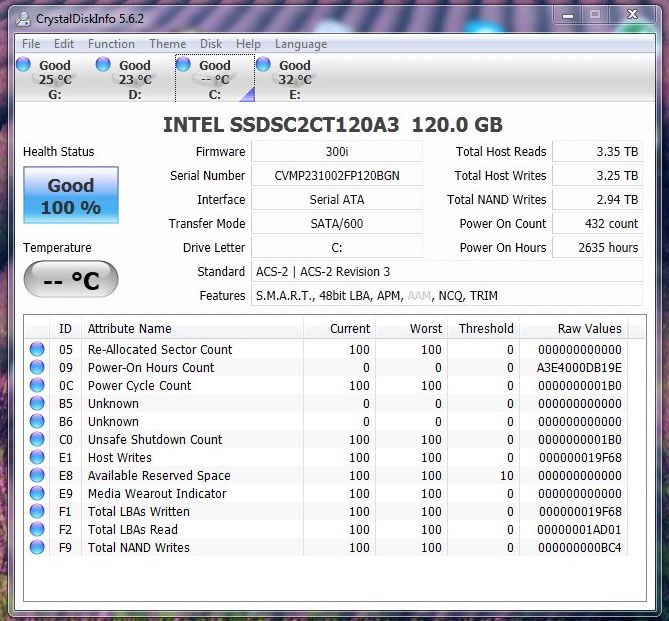Click Total Host Reads value 3.35 TB
This screenshot has width=669, height=621.
(597, 152)
